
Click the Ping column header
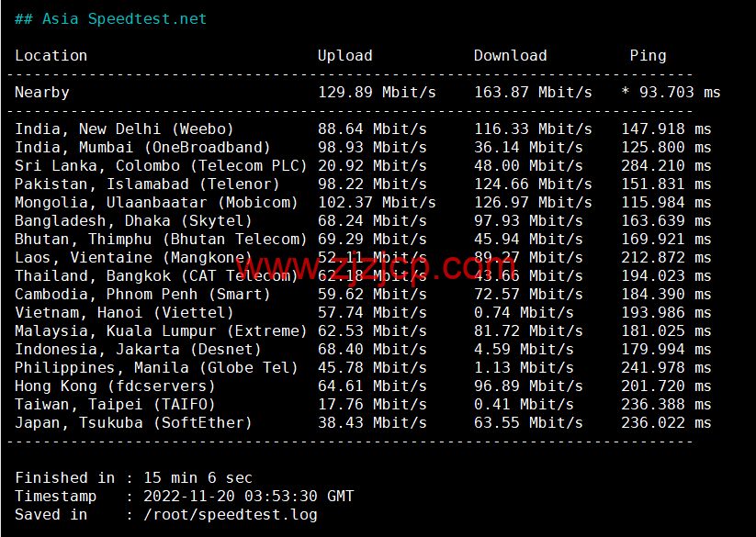[x=648, y=55]
